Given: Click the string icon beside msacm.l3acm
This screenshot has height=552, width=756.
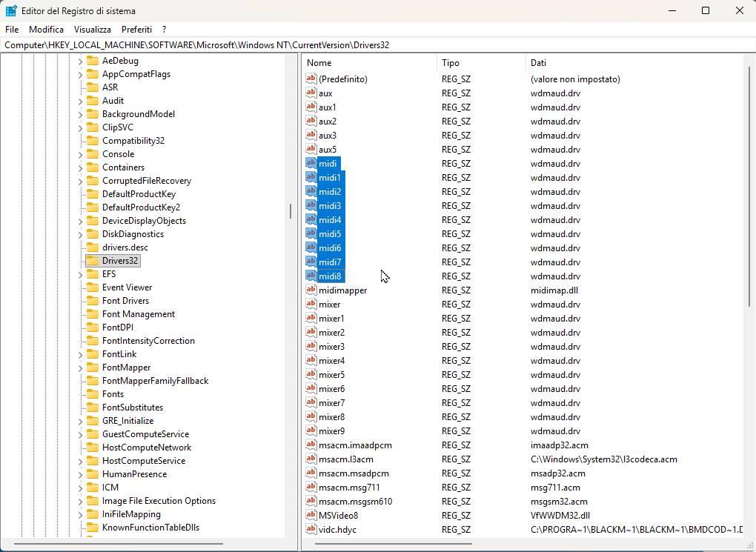Looking at the screenshot, I should point(311,459).
